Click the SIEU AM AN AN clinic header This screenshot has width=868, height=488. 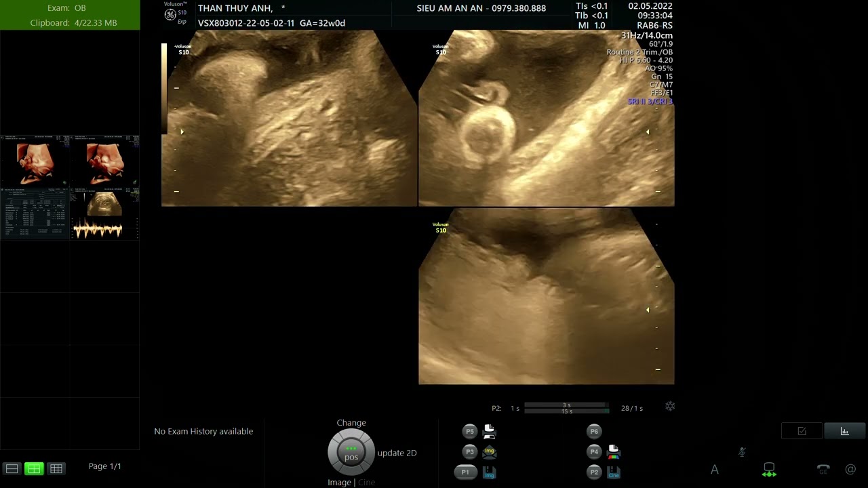pos(481,8)
